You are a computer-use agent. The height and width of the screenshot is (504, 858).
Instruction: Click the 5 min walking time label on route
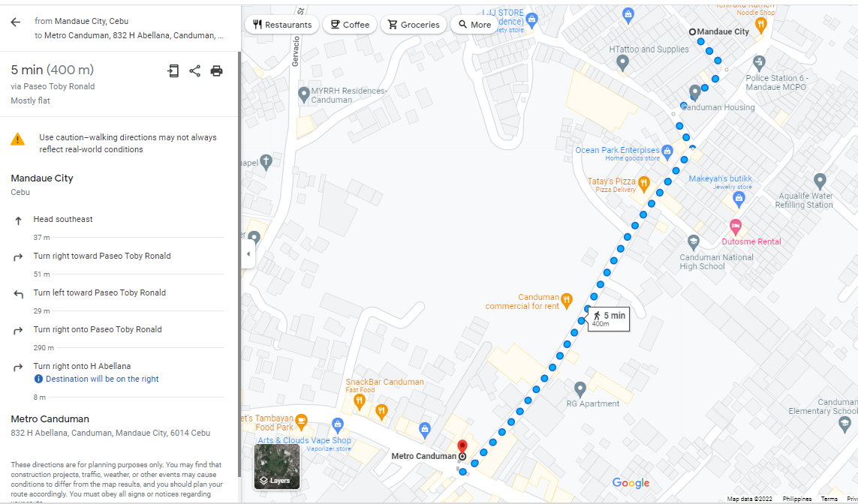point(609,319)
